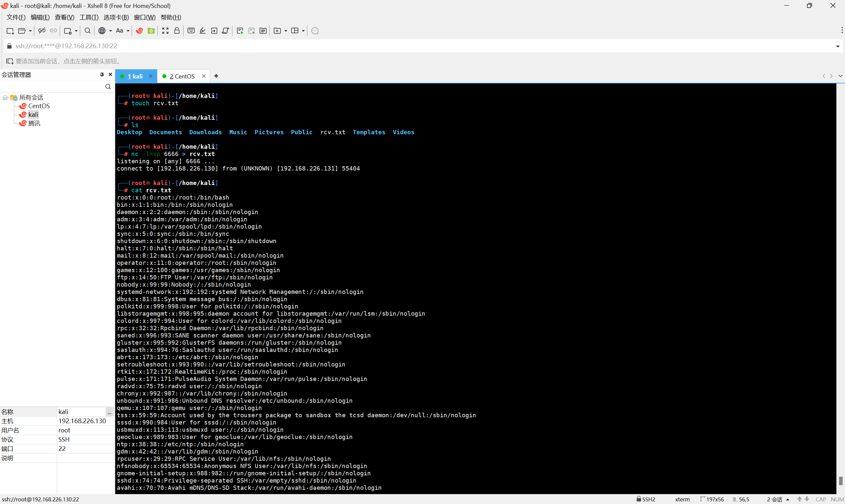Open the on-screen keyboard mapping icon
Image resolution: width=845 pixels, height=504 pixels.
pyautogui.click(x=191, y=31)
